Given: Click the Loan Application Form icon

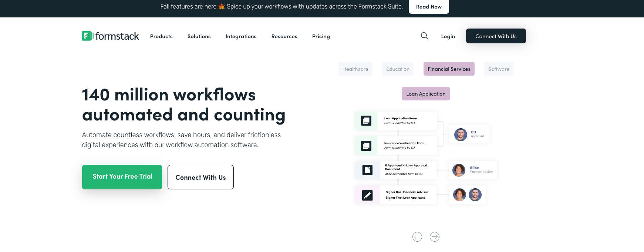Looking at the screenshot, I should point(366,121).
